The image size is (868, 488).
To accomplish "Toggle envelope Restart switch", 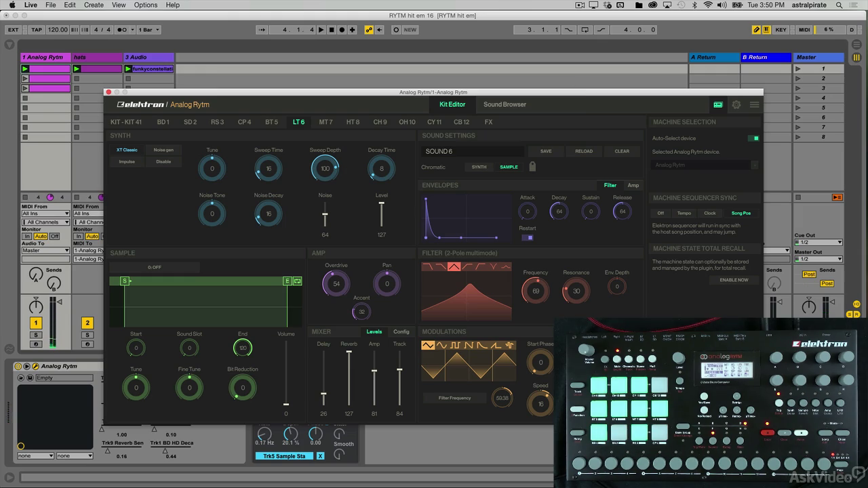I will pos(528,237).
